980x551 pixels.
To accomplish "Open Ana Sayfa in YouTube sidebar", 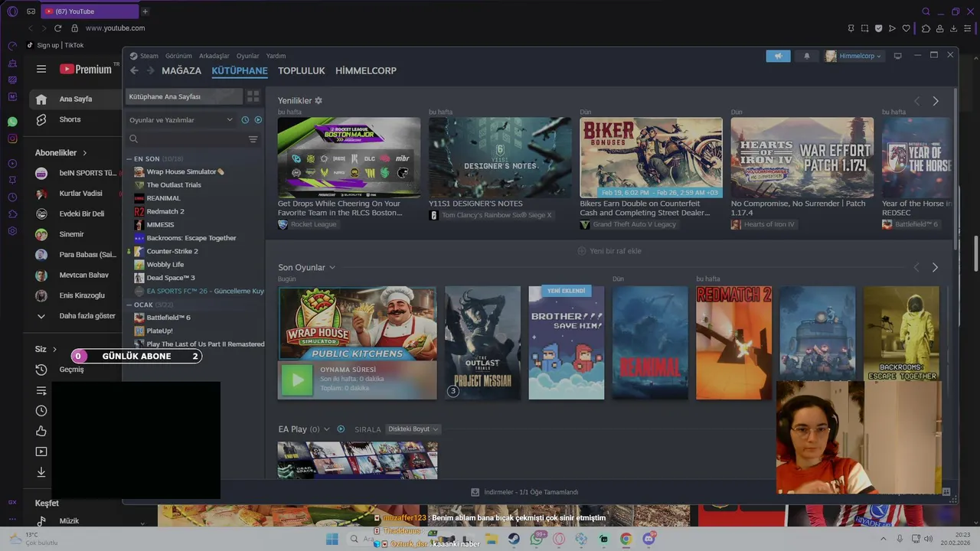I will (75, 99).
